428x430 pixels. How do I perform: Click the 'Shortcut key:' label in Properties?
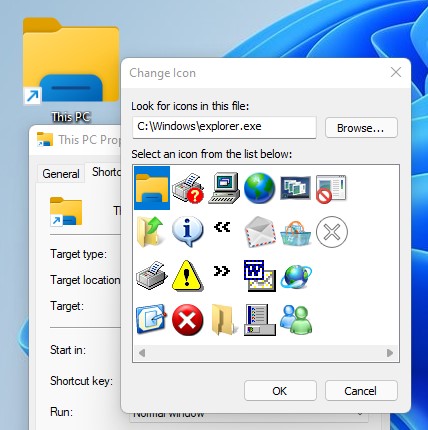coord(81,381)
